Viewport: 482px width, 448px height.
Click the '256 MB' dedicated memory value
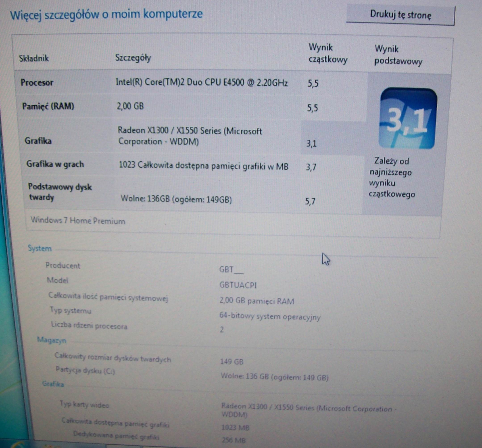click(234, 440)
